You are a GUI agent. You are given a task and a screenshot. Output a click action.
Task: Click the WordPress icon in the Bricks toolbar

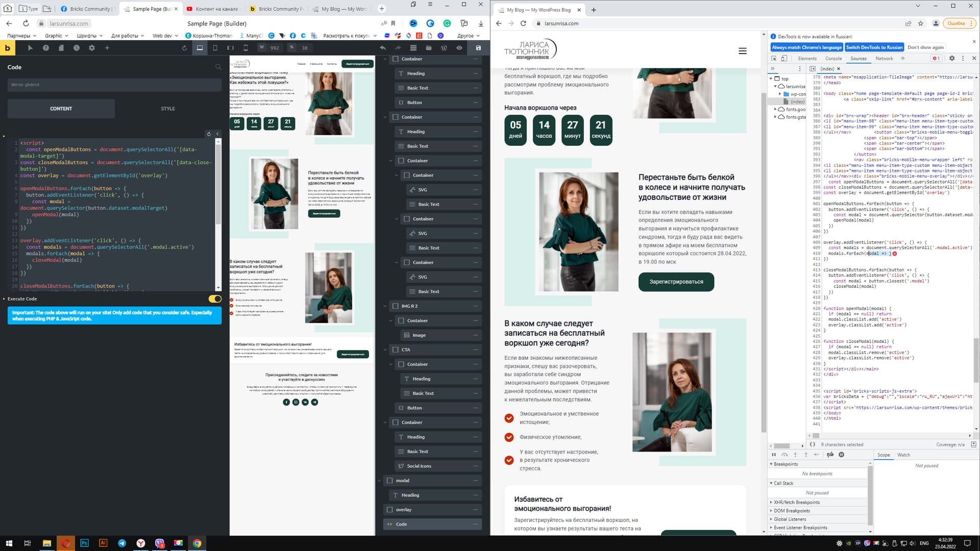click(x=444, y=48)
